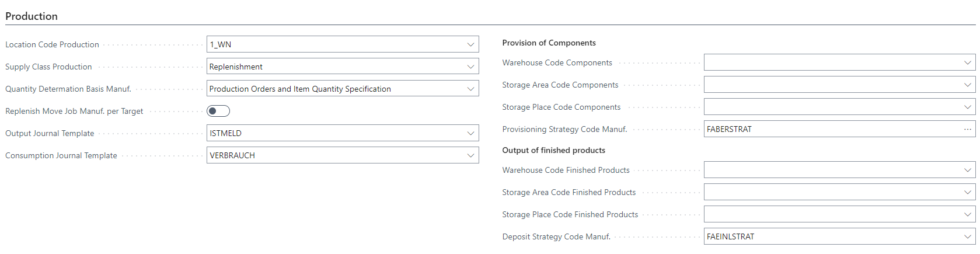
Task: Expand Storage Area Code Finished Products list
Action: (x=967, y=192)
